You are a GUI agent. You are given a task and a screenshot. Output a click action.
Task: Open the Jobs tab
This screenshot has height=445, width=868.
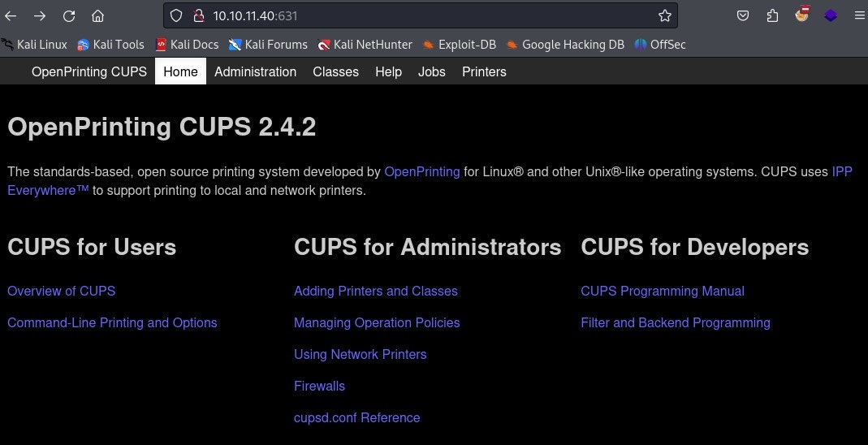432,71
